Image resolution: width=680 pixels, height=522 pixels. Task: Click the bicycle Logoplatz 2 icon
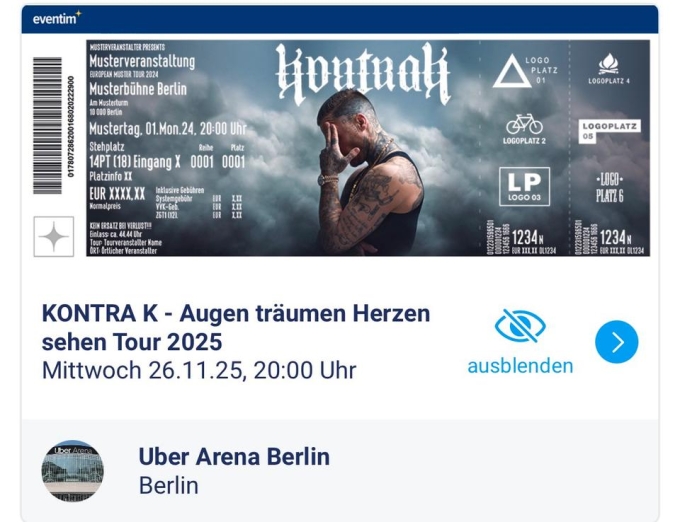pos(524,129)
